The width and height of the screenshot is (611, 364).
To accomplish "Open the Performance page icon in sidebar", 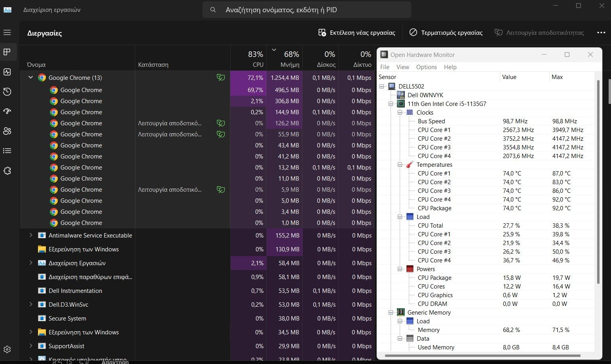I will tap(7, 72).
